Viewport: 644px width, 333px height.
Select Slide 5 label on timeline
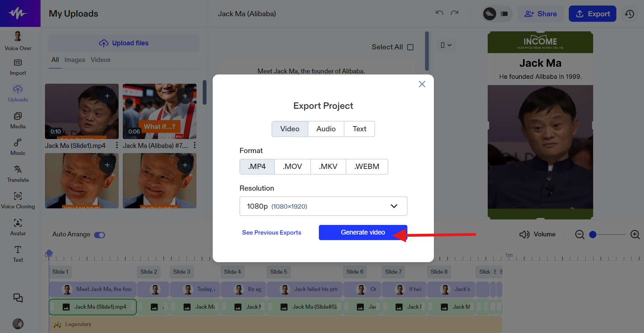coord(278,272)
